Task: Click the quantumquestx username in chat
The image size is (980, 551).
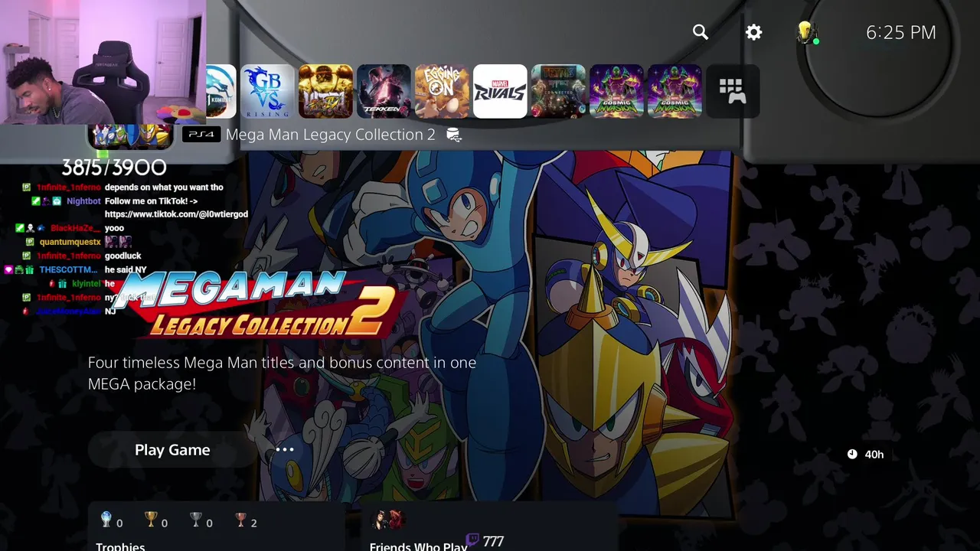Action: click(x=70, y=242)
